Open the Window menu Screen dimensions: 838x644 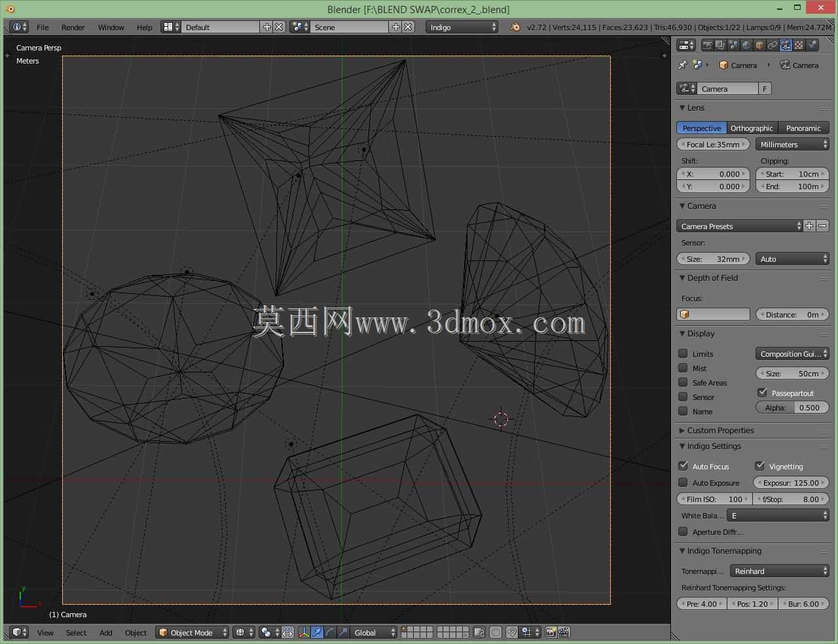tap(111, 27)
